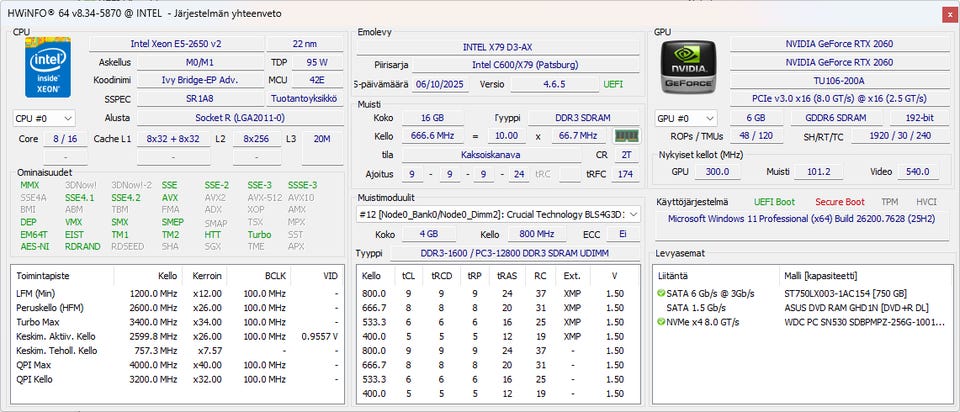
Task: Click the INTEL X79 D3-AX motherboard field
Action: coord(496,47)
